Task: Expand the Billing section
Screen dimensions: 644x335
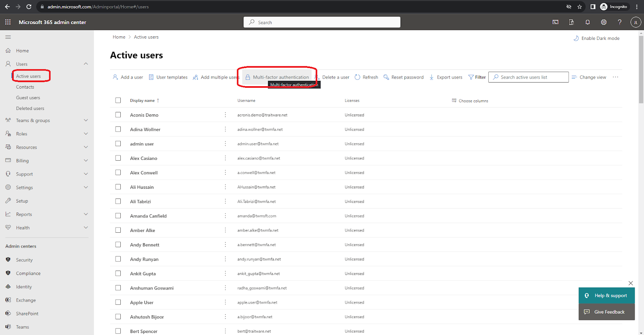Action: point(86,160)
